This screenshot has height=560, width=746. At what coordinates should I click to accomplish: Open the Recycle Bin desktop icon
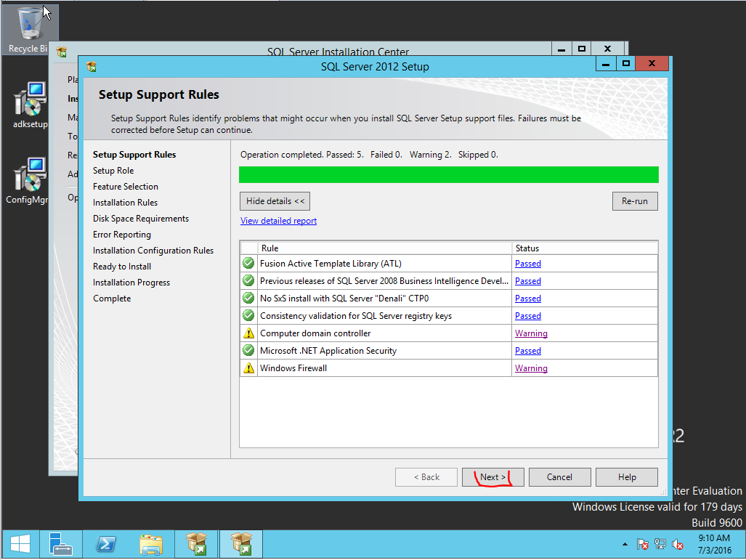29,30
